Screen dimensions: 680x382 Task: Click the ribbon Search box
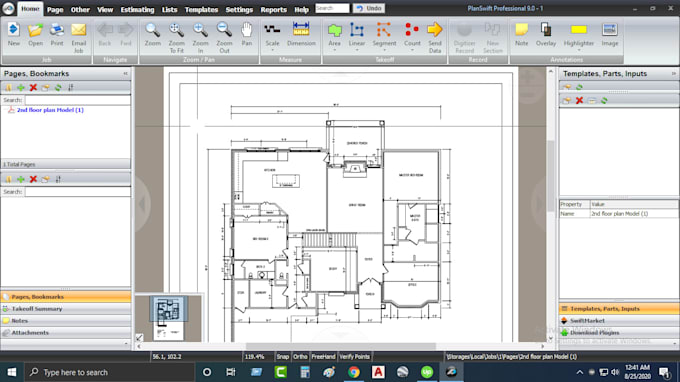332,8
